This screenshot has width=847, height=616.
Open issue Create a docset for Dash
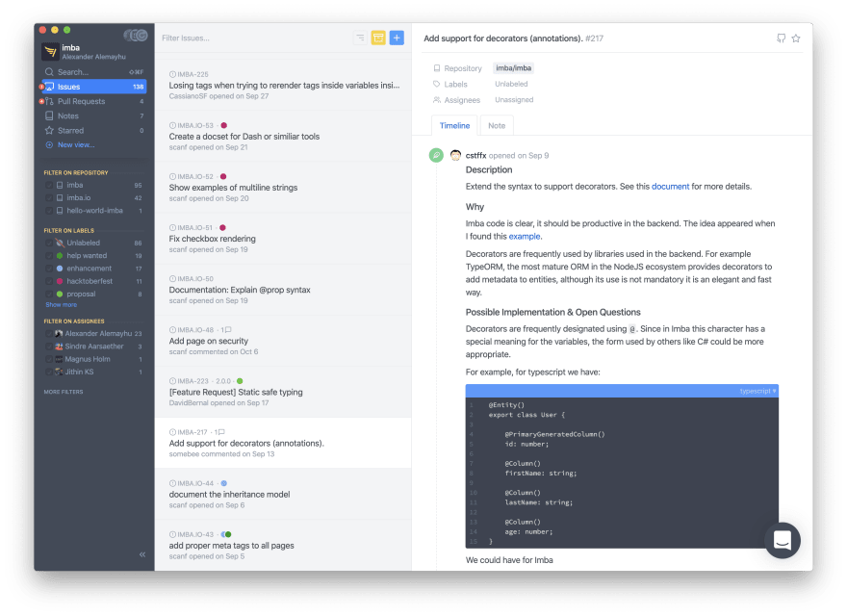[x=283, y=136]
